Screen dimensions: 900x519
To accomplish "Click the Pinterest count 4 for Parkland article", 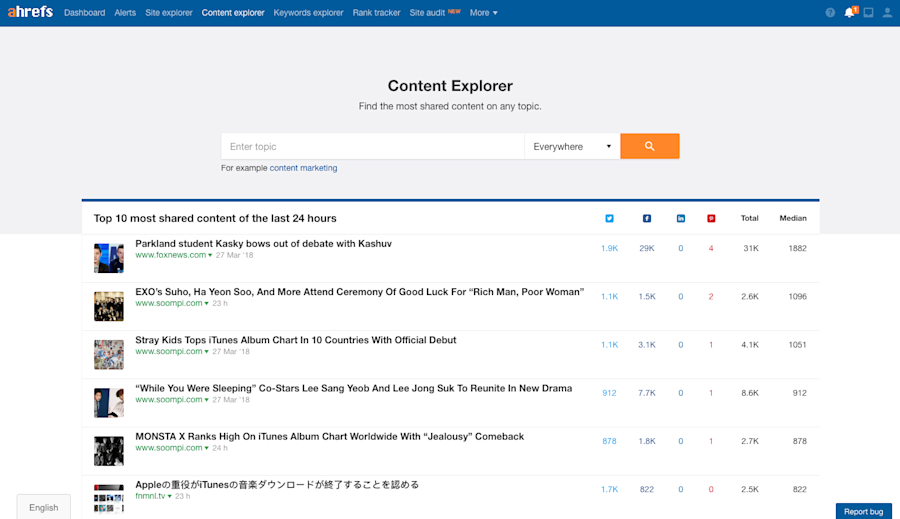I will pyautogui.click(x=711, y=249).
